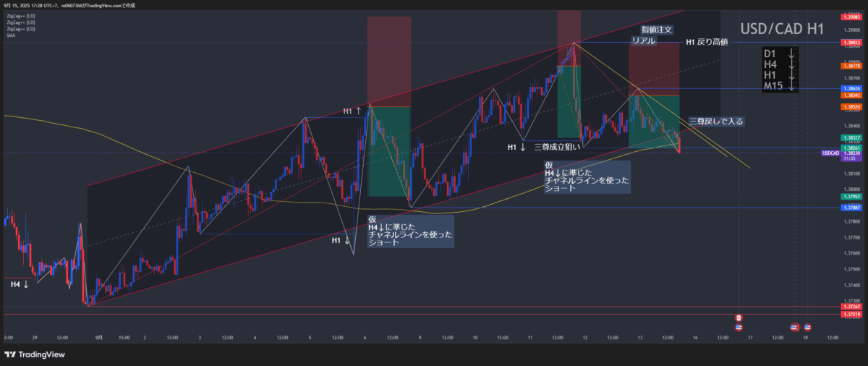Click the D1 H4 H1 M15 trend table
Image resolution: width=868 pixels, height=366 pixels.
pyautogui.click(x=781, y=70)
